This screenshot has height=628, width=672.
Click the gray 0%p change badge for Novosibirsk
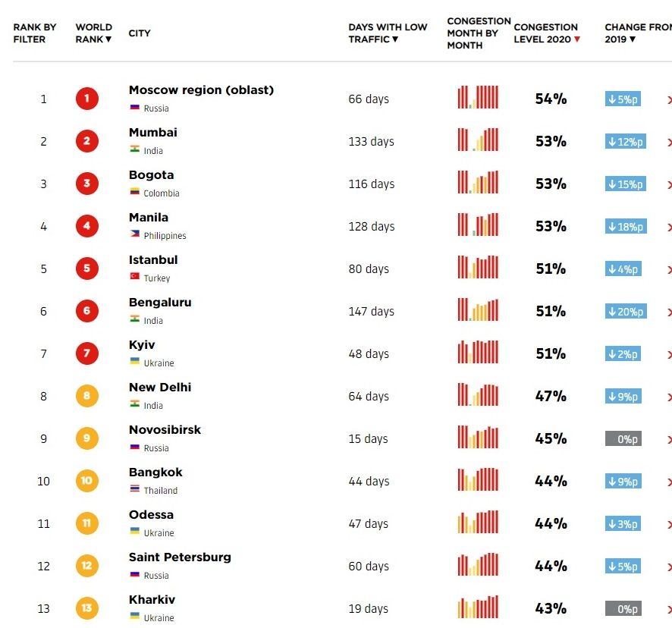coord(623,438)
